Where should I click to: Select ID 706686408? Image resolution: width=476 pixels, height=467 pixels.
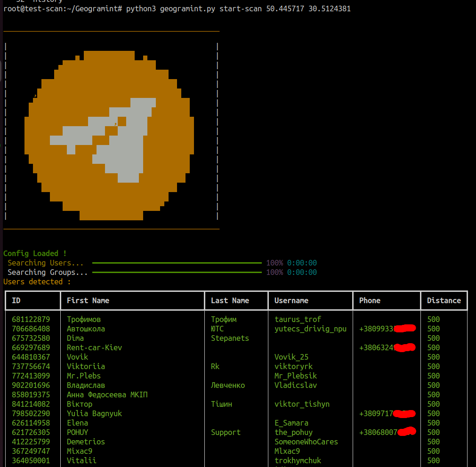point(31,329)
